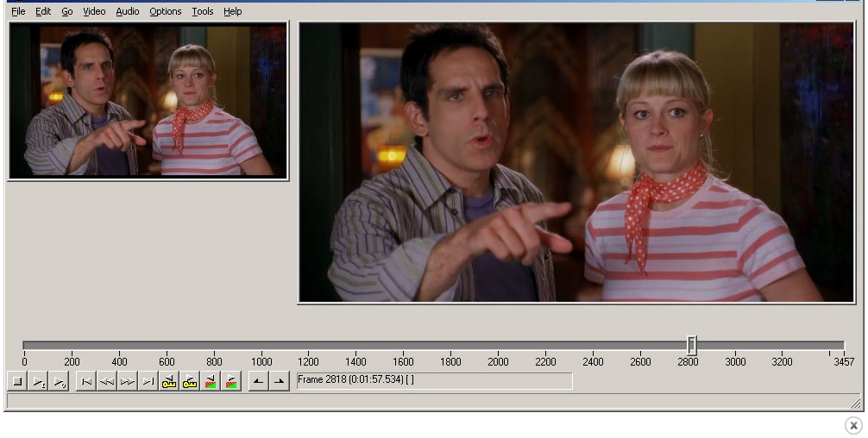Start output playback button
This screenshot has width=868, height=438.
tap(59, 381)
